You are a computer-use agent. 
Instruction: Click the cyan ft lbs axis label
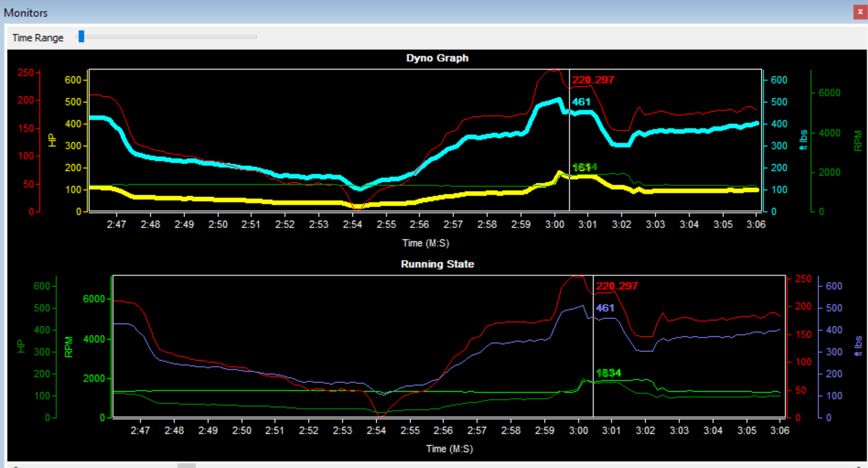[803, 140]
